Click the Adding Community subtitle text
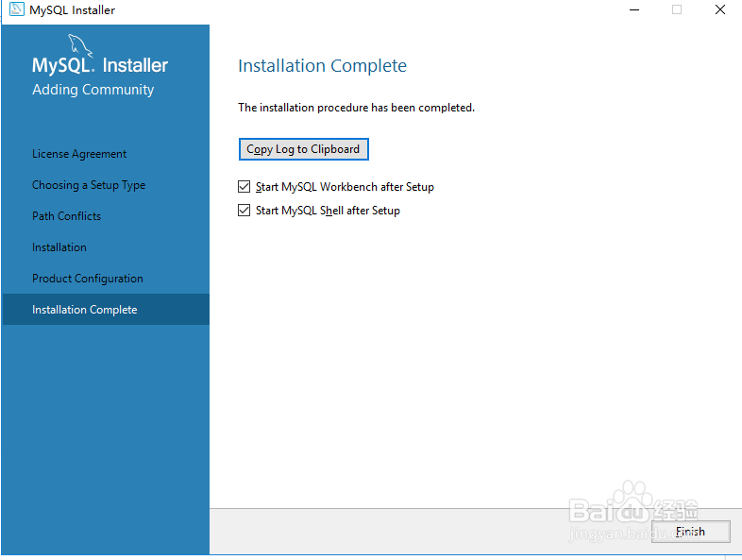This screenshot has height=560, width=742. click(x=93, y=90)
